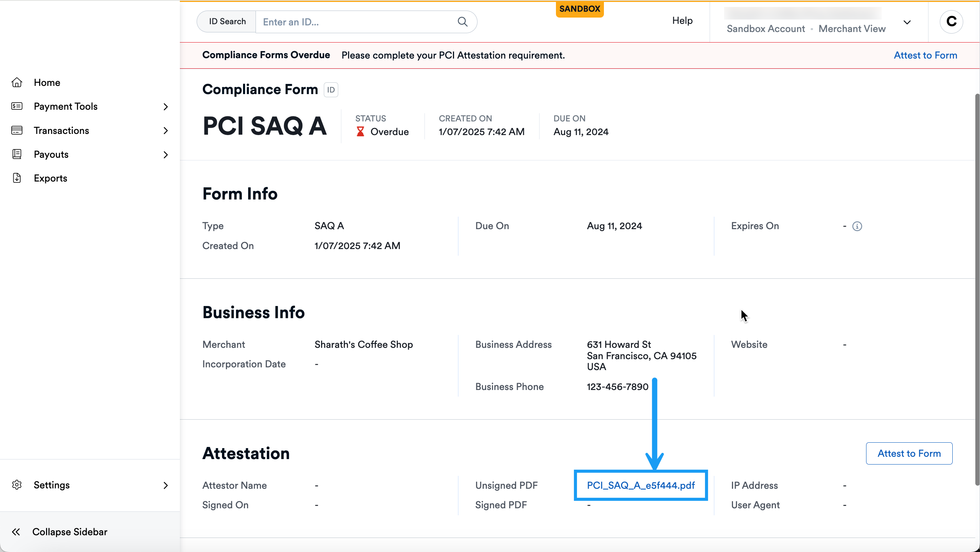980x552 pixels.
Task: Open Payouts via its sidebar icon
Action: (17, 154)
